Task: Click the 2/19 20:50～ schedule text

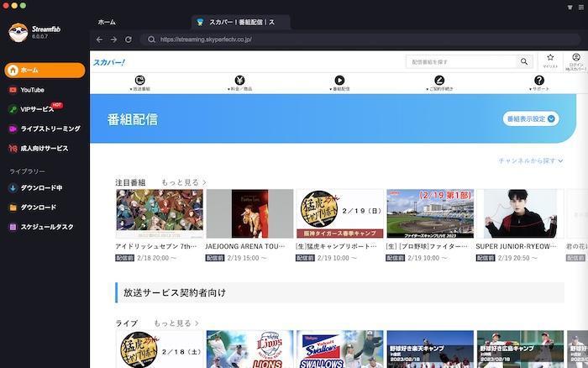Action: point(517,258)
